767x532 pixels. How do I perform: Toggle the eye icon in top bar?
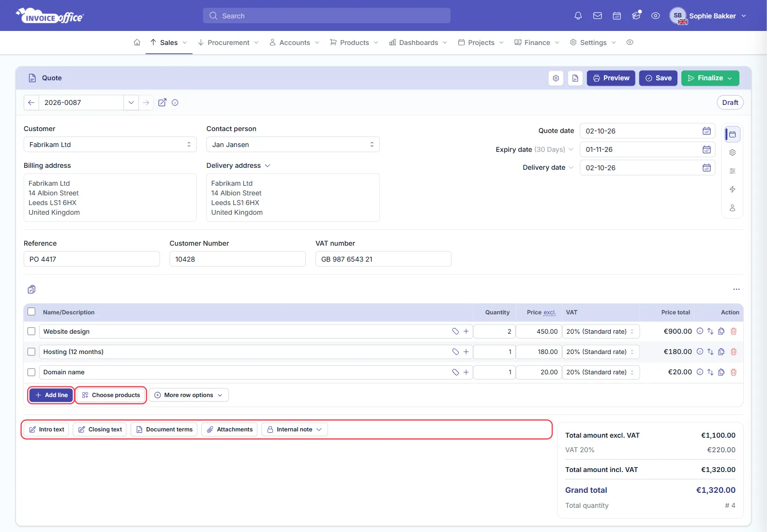point(655,16)
